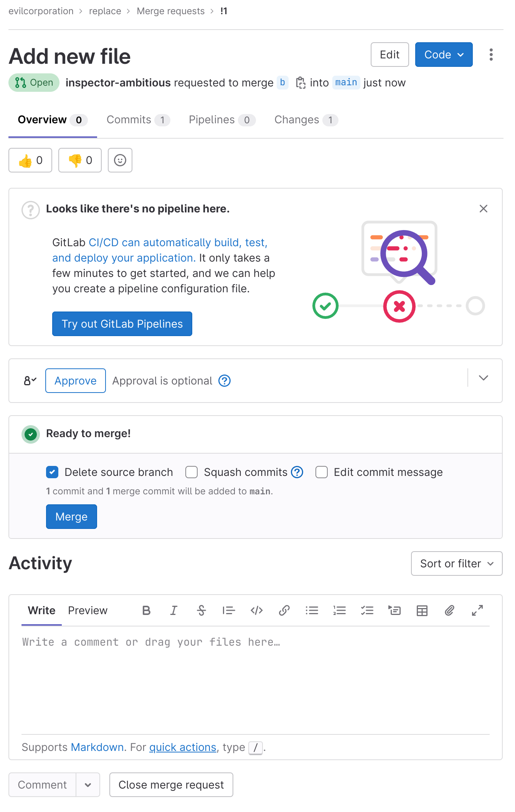Screen dimensions: 515x812
Task: Open Sort or filter dropdown
Action: 456,563
